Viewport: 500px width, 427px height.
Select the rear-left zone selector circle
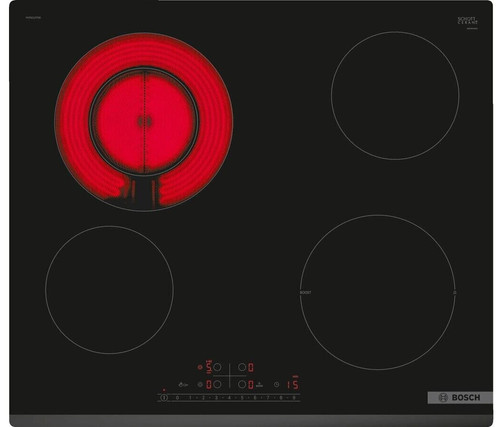[217, 367]
